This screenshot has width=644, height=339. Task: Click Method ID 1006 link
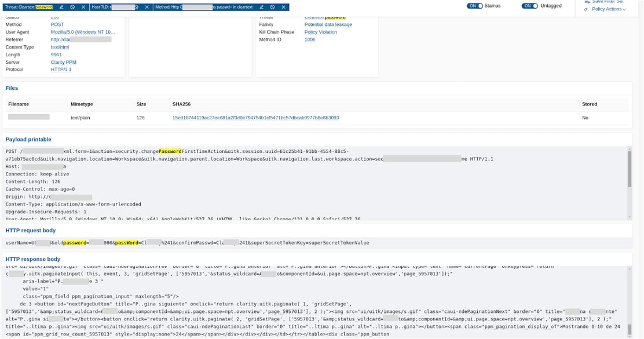click(x=310, y=39)
